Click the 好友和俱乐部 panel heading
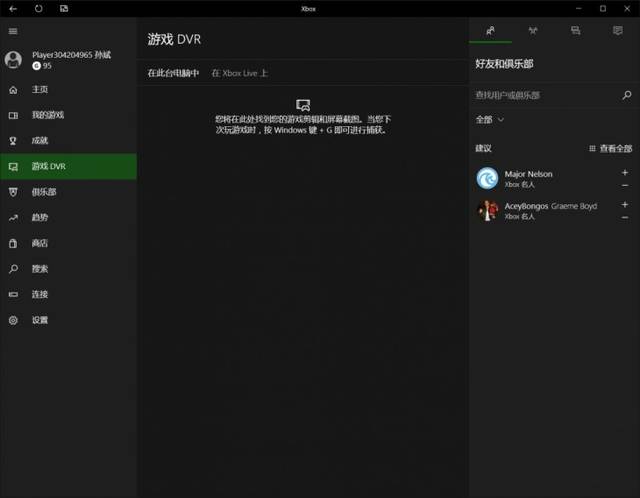 [504, 64]
